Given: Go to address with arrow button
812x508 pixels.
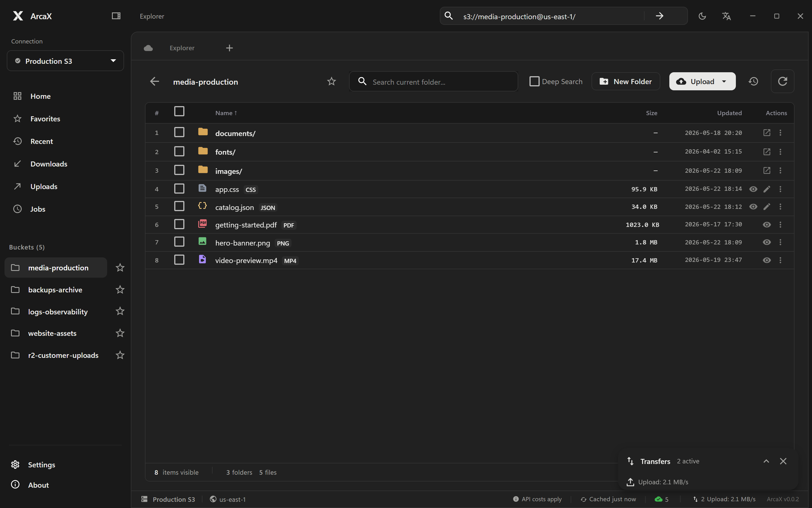Looking at the screenshot, I should pos(659,16).
